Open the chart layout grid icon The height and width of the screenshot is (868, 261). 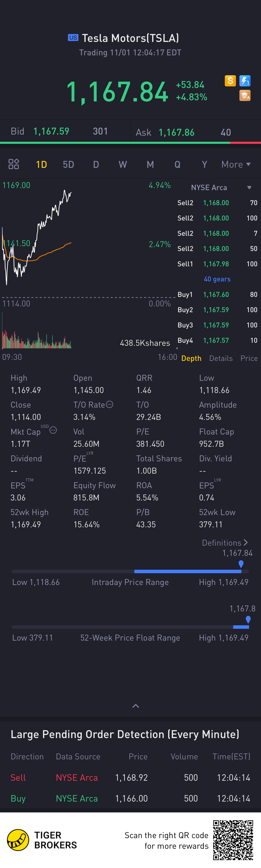click(13, 164)
